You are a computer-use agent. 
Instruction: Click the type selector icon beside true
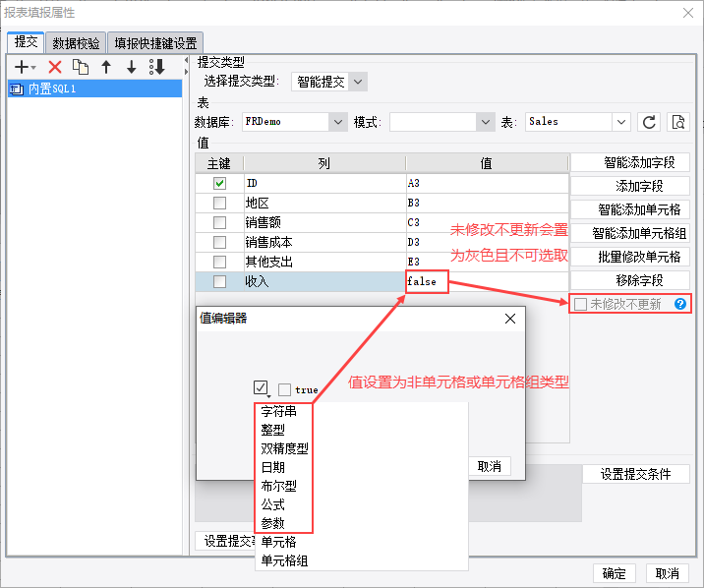pyautogui.click(x=261, y=387)
